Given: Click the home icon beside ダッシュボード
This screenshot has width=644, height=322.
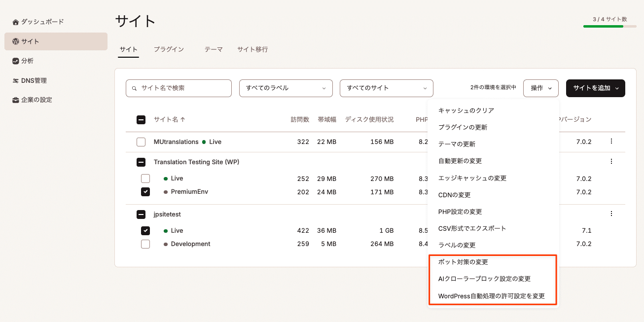Looking at the screenshot, I should (16, 22).
